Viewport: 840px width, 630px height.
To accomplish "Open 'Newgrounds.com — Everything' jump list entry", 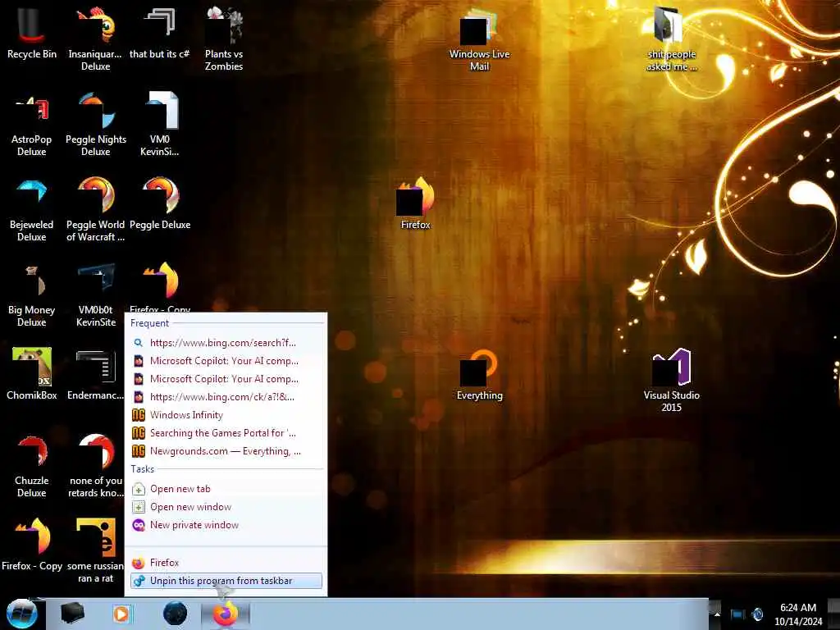I will point(226,451).
